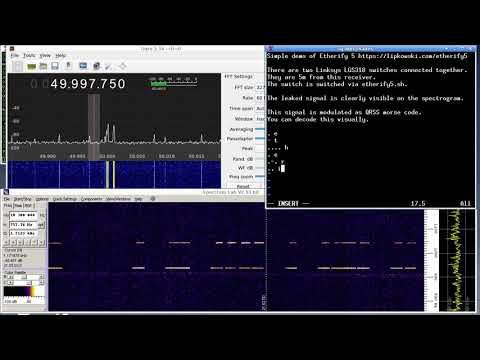
Task: Adjust the B brightness slider in Color Palette
Action: pyautogui.click(x=26, y=277)
